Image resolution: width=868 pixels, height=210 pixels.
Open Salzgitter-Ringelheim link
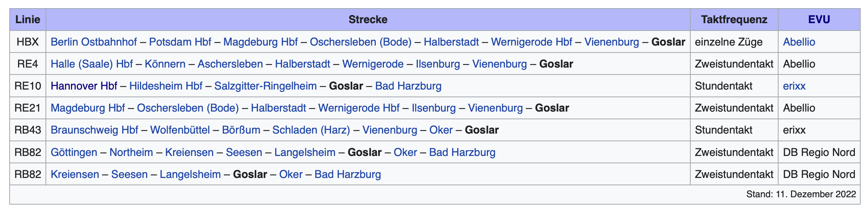click(266, 86)
